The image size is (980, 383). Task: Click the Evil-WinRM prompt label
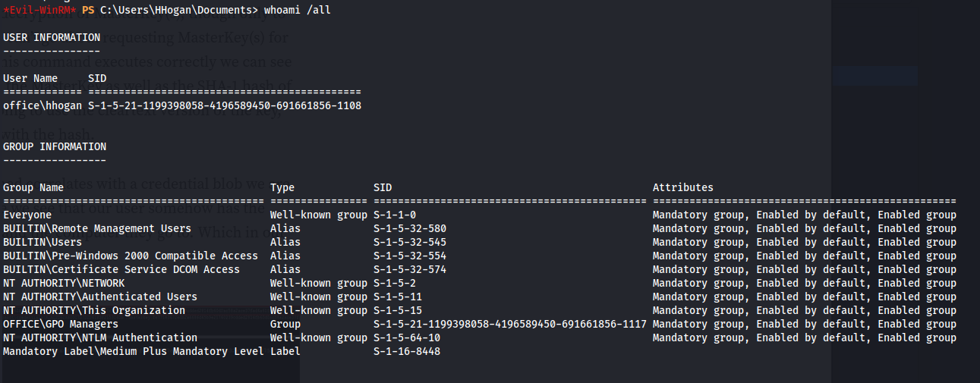[39, 10]
